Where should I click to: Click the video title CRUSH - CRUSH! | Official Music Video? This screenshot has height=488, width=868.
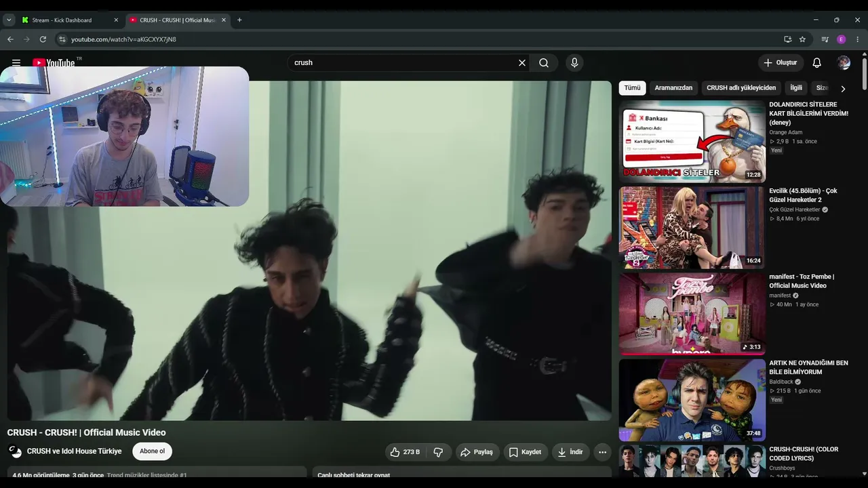coord(86,432)
